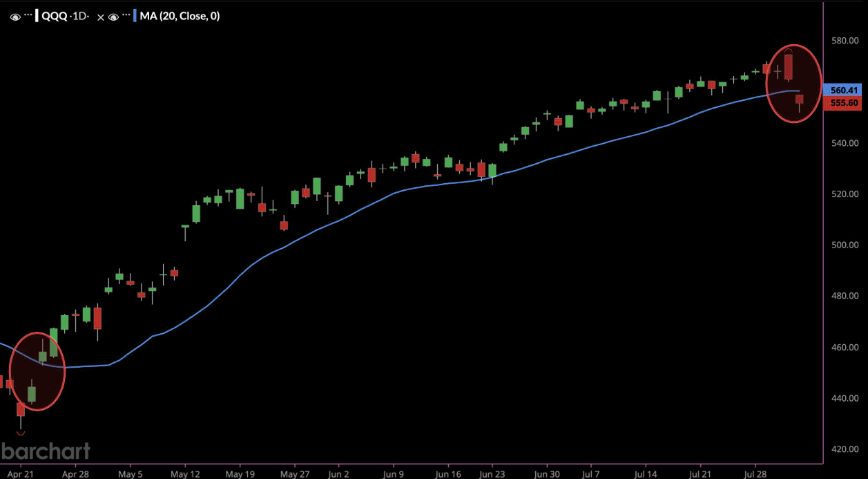Click the Jun 2 date label

pos(338,474)
